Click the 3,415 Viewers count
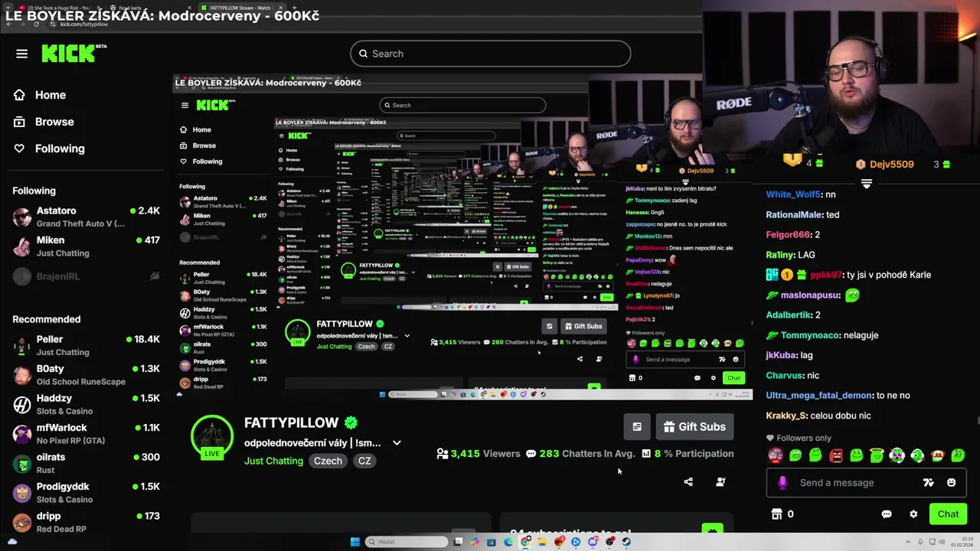Image resolution: width=980 pixels, height=551 pixels. (x=478, y=454)
